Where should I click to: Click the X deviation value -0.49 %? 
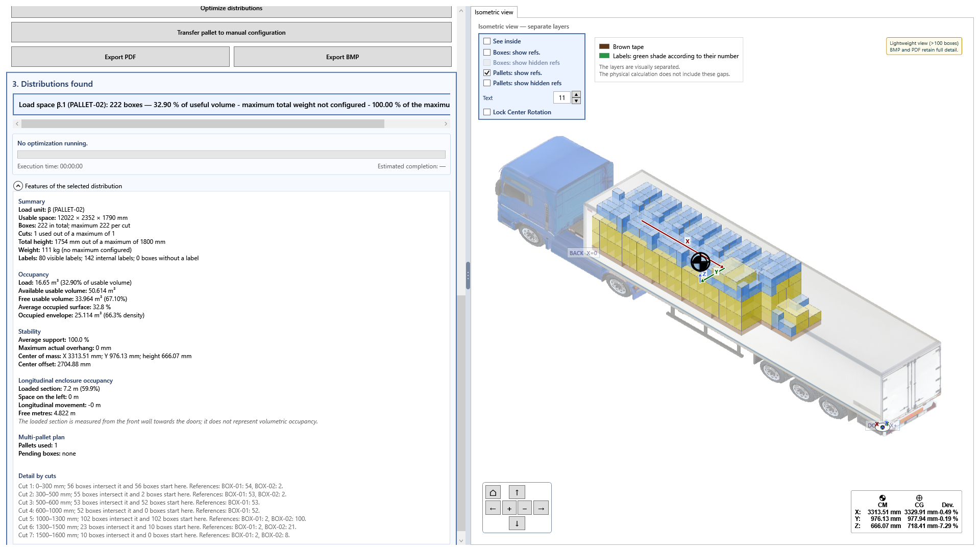(x=949, y=512)
